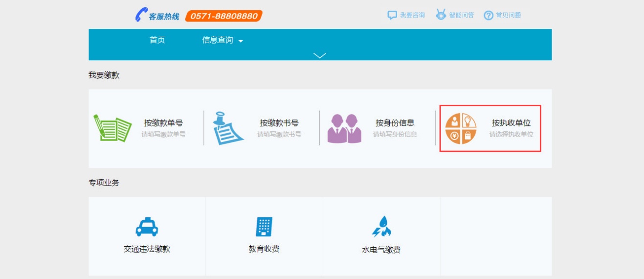
Task: Select 按身份信息 payment option
Action: (395, 123)
